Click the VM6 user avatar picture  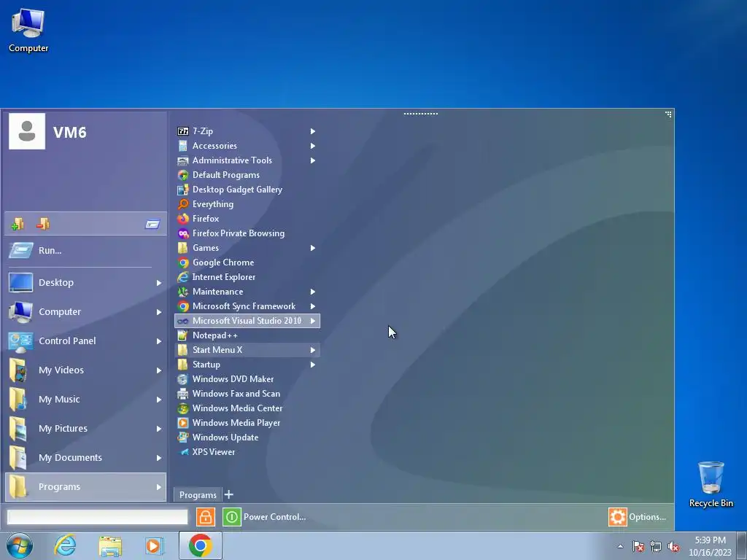click(x=27, y=131)
